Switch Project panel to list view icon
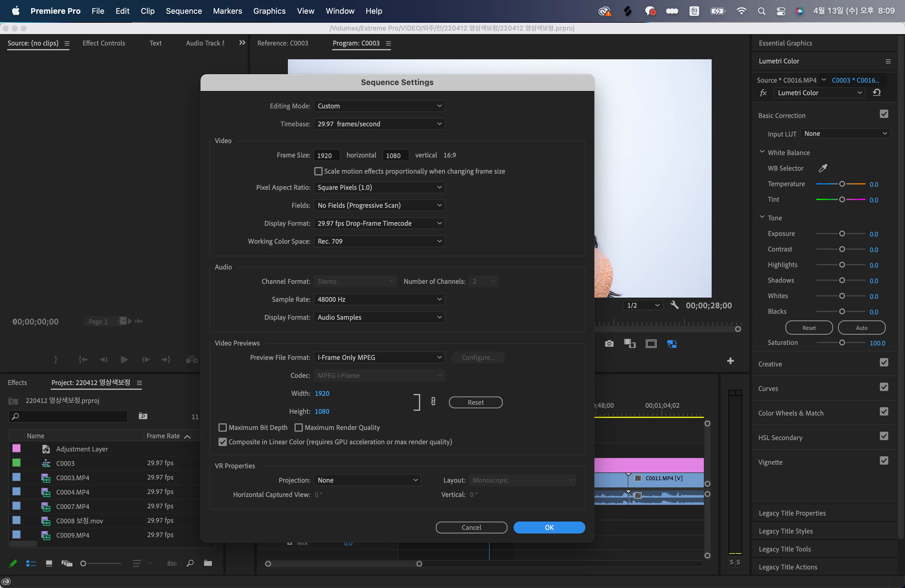This screenshot has height=588, width=905. [31, 563]
